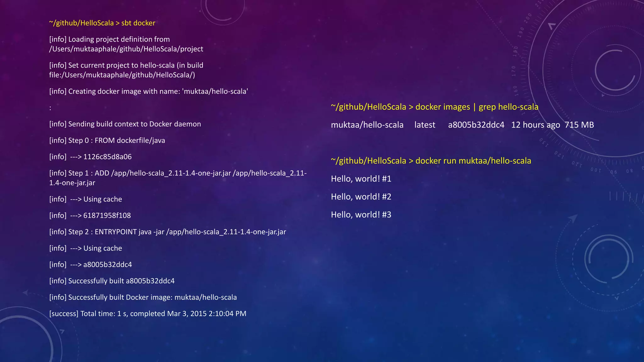This screenshot has width=644, height=362.
Task: Click 'muktaa/hello-scala' in the docker images output
Action: [367, 125]
